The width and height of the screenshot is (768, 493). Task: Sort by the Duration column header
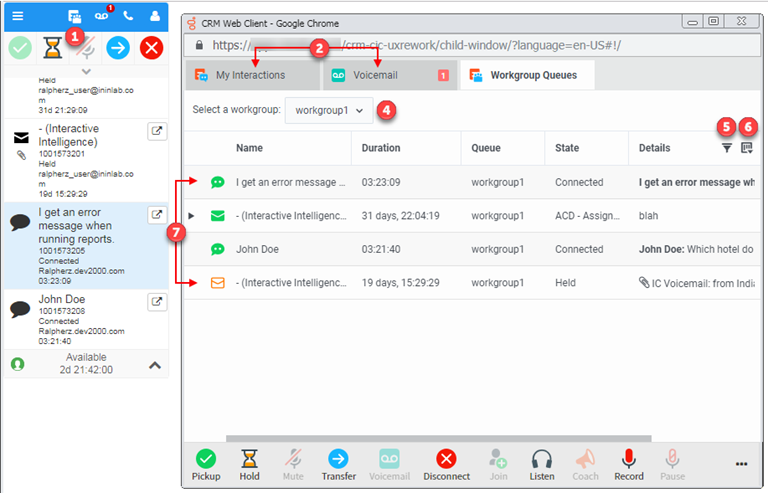click(x=380, y=148)
